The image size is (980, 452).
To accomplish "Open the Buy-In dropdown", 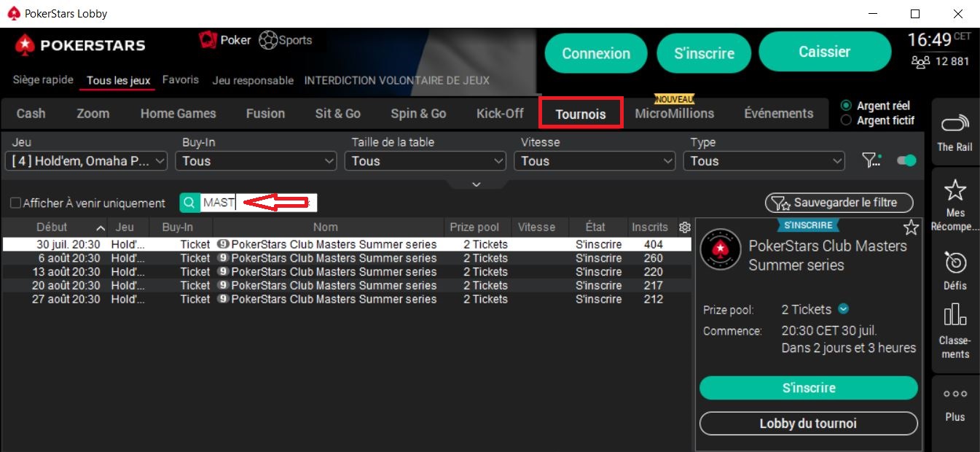I will pos(256,161).
